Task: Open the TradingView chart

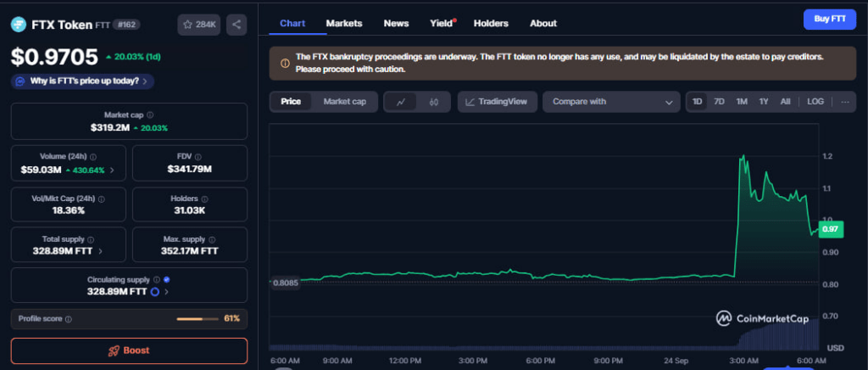Action: (x=497, y=102)
